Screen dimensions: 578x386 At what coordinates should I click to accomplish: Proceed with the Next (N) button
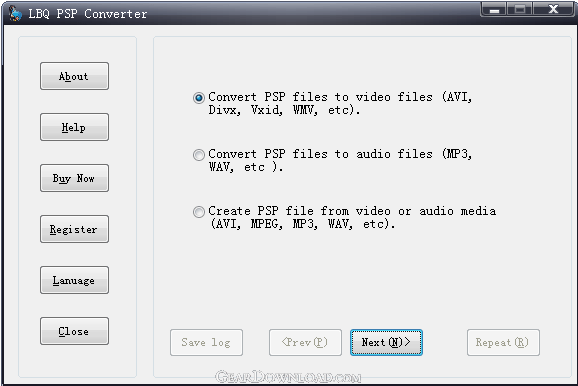click(386, 342)
